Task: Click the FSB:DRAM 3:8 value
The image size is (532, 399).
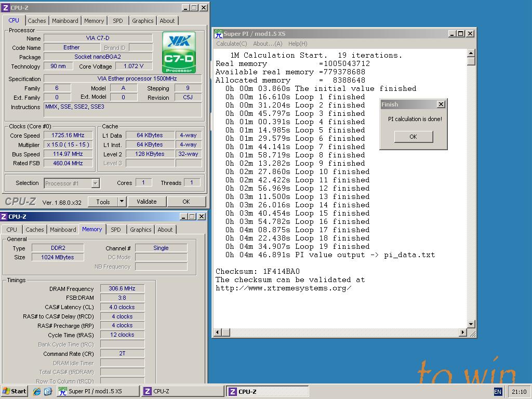Action: coord(122,298)
